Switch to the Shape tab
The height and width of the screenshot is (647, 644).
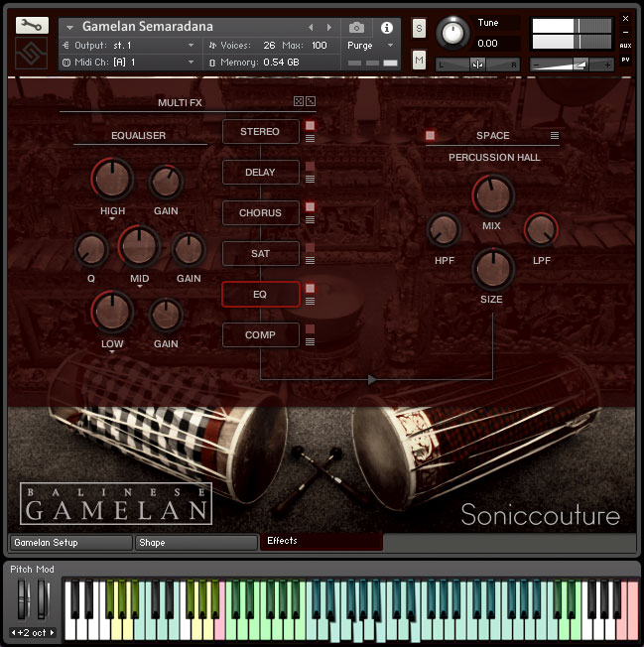(196, 543)
